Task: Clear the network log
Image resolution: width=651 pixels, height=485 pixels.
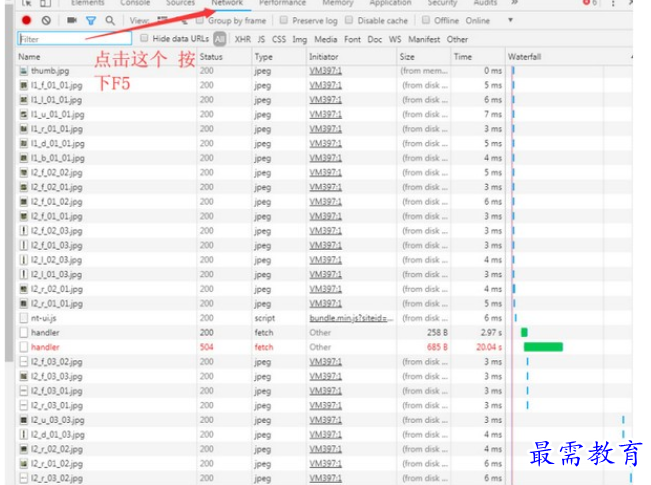Action: [46, 20]
